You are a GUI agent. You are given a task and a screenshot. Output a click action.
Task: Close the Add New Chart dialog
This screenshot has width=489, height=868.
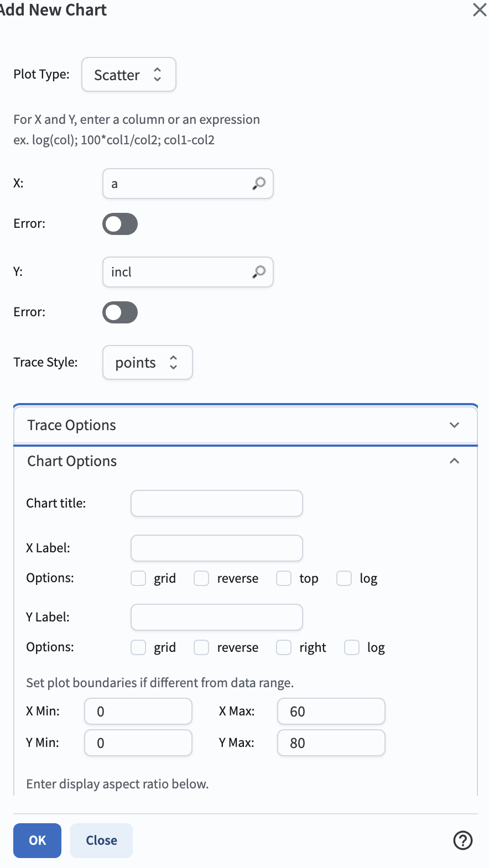(x=480, y=9)
